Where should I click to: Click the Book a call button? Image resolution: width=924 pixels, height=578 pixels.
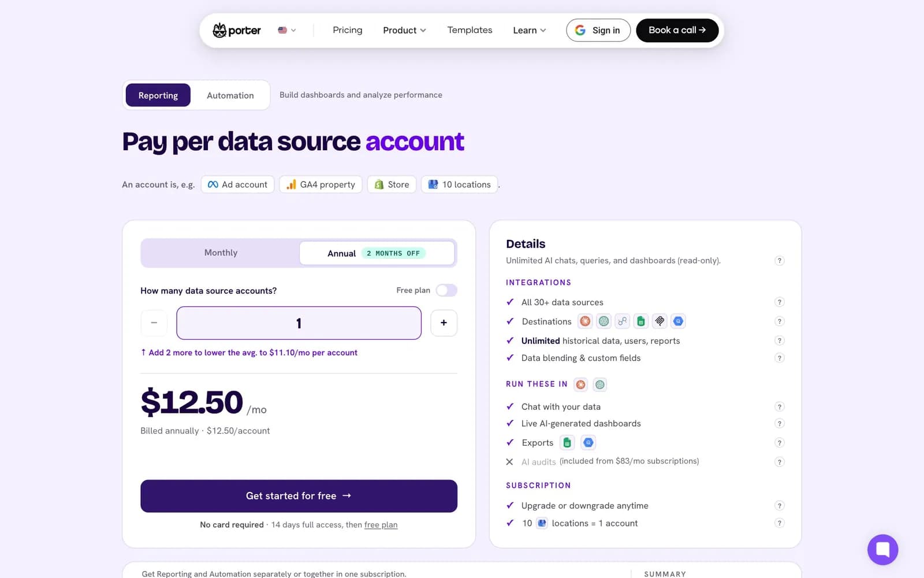point(677,30)
